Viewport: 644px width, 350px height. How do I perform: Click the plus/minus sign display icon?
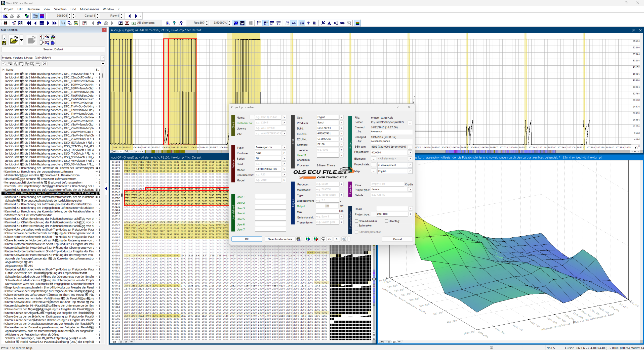[x=294, y=23]
